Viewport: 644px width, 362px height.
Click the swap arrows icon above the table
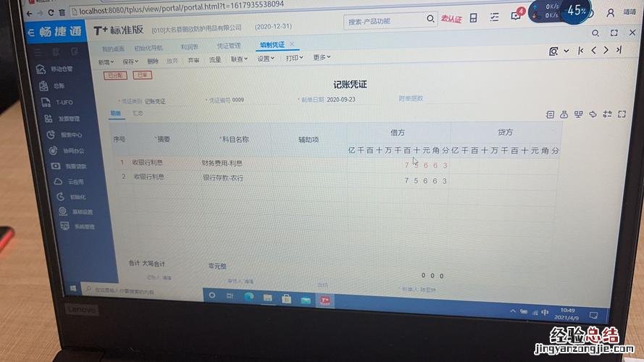593,114
